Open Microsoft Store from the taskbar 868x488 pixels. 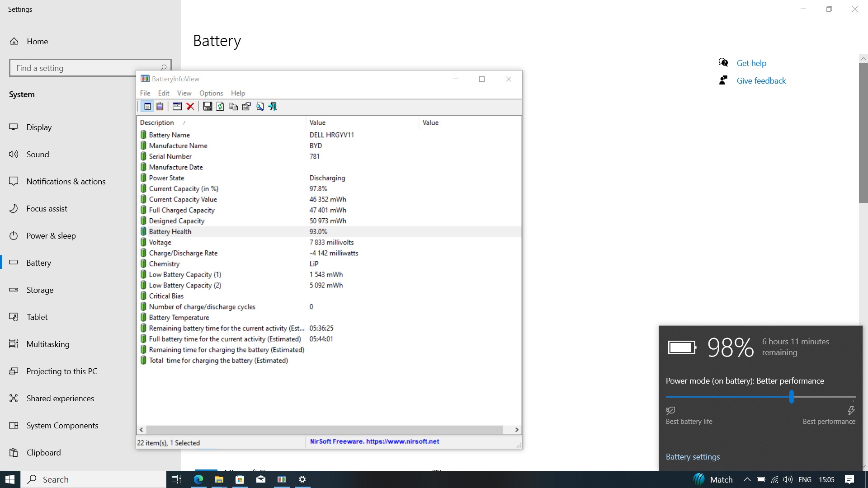[x=240, y=479]
